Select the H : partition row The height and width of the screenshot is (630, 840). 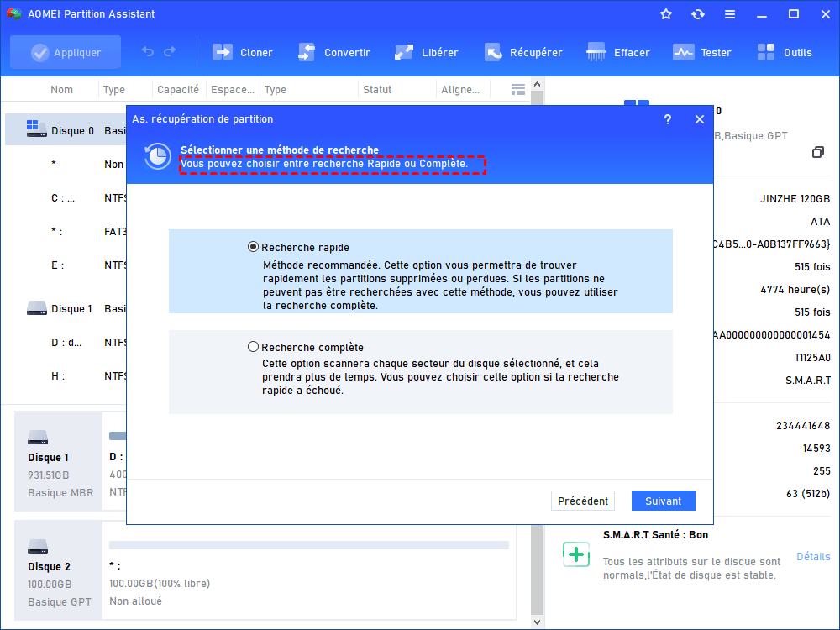66,376
